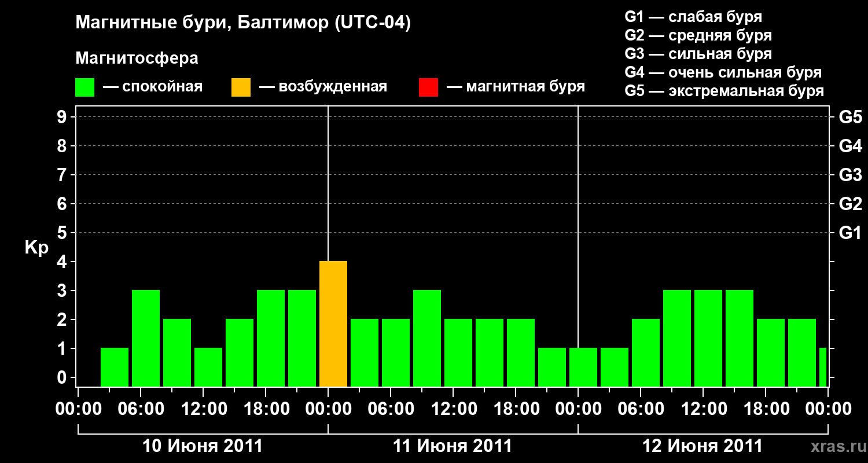868x463 pixels.
Task: Click the 'G5' label on the right axis
Action: click(851, 117)
